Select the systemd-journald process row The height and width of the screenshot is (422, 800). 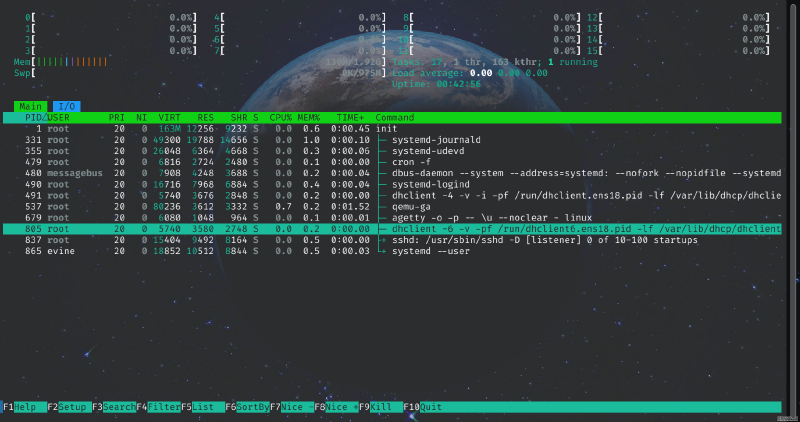(x=392, y=140)
